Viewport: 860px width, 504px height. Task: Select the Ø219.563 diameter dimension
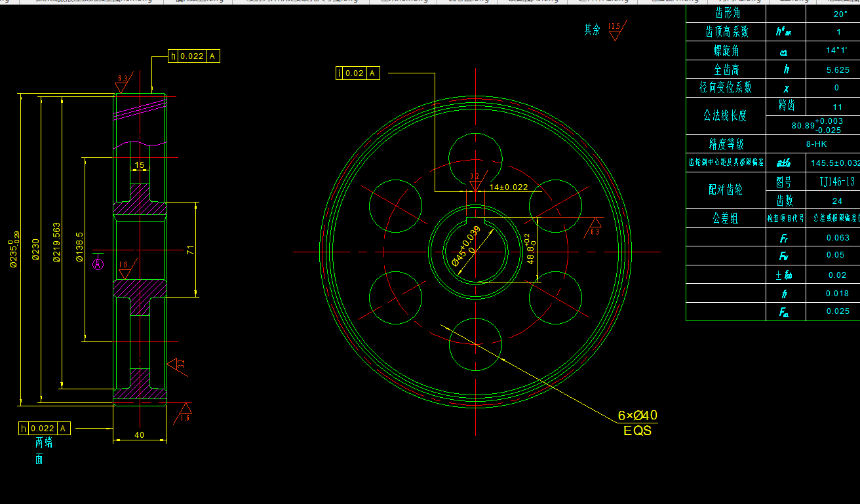click(56, 242)
